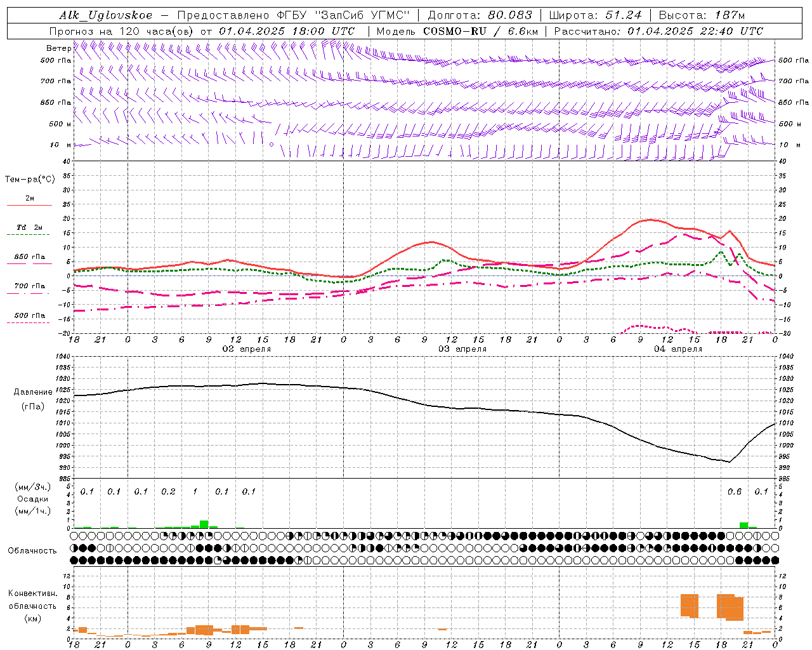Click the computed time Рассчитано: 01.04.2025 22:40 UTC

pyautogui.click(x=658, y=31)
